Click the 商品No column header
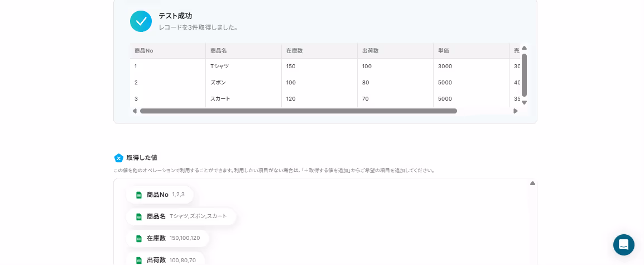This screenshot has width=644, height=265. click(167, 51)
